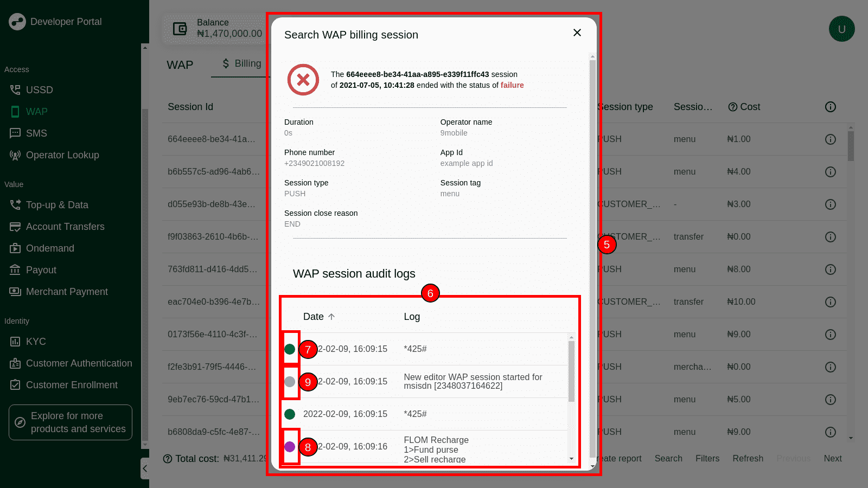This screenshot has height=488, width=868.
Task: Click gray status dot of session started log
Action: point(290,382)
